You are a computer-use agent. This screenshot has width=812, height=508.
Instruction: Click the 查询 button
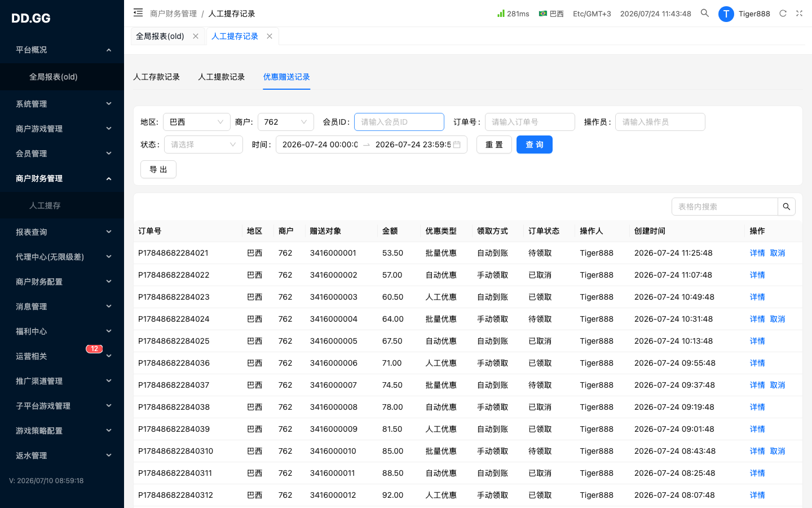tap(535, 144)
